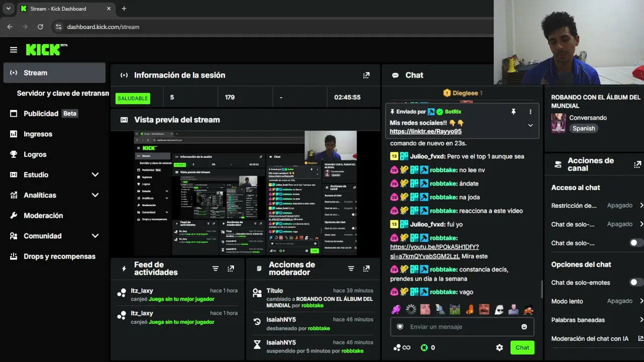Click the session duration 02:45:55
The width and height of the screenshot is (644, 362).
(x=347, y=97)
